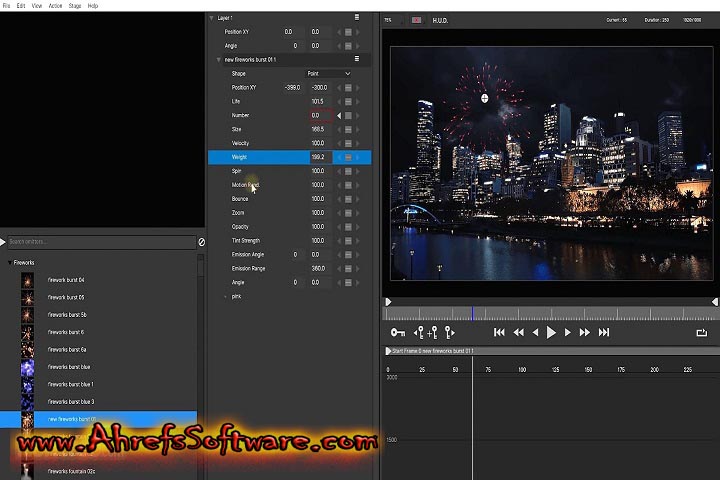The height and width of the screenshot is (480, 720).
Task: Play the particle preview
Action: (x=551, y=332)
